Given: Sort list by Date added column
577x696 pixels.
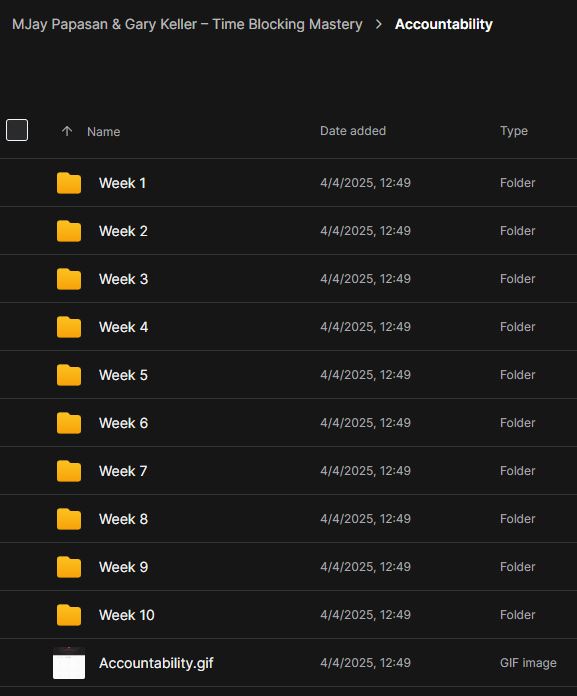Looking at the screenshot, I should click(353, 130).
